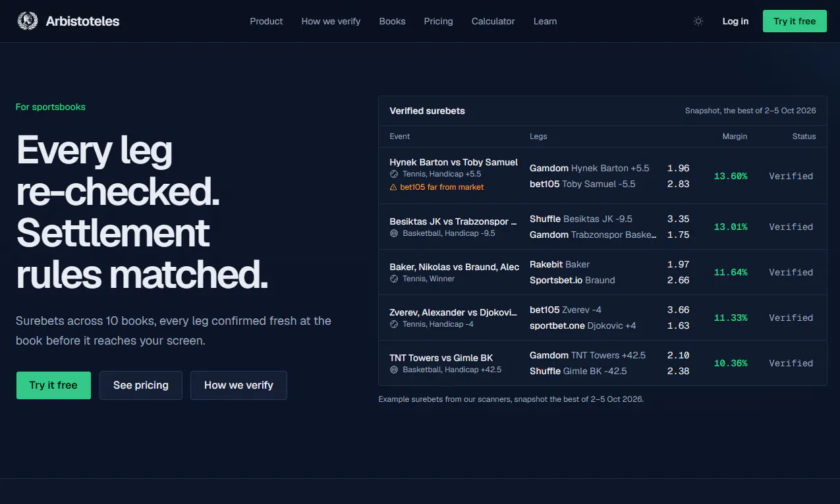Click tennis ball icon in Hynek Barton row
Image resolution: width=840 pixels, height=504 pixels.
(x=394, y=175)
